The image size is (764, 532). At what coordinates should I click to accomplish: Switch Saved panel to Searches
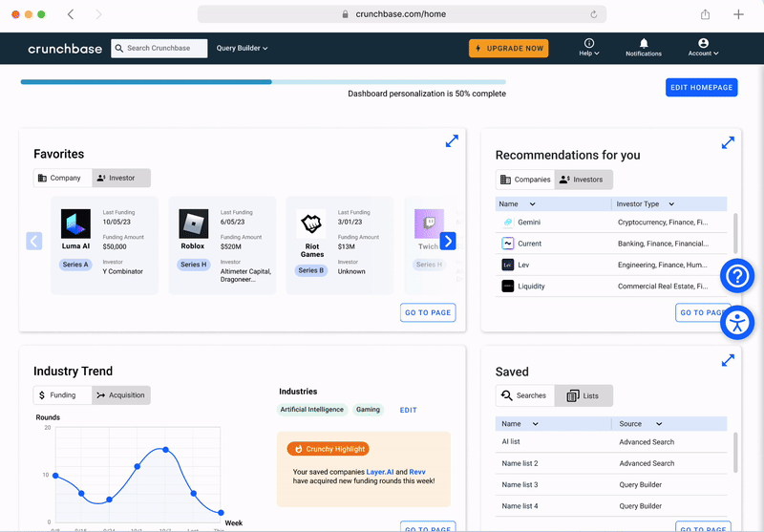[525, 395]
